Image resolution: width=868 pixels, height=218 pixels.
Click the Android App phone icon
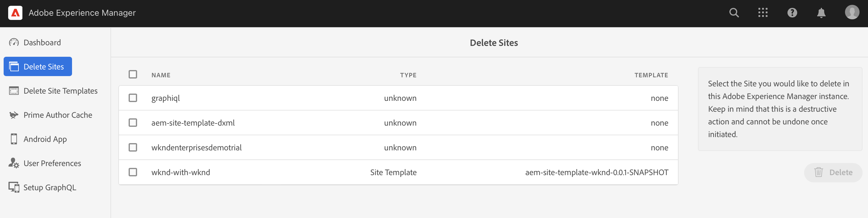tap(14, 139)
